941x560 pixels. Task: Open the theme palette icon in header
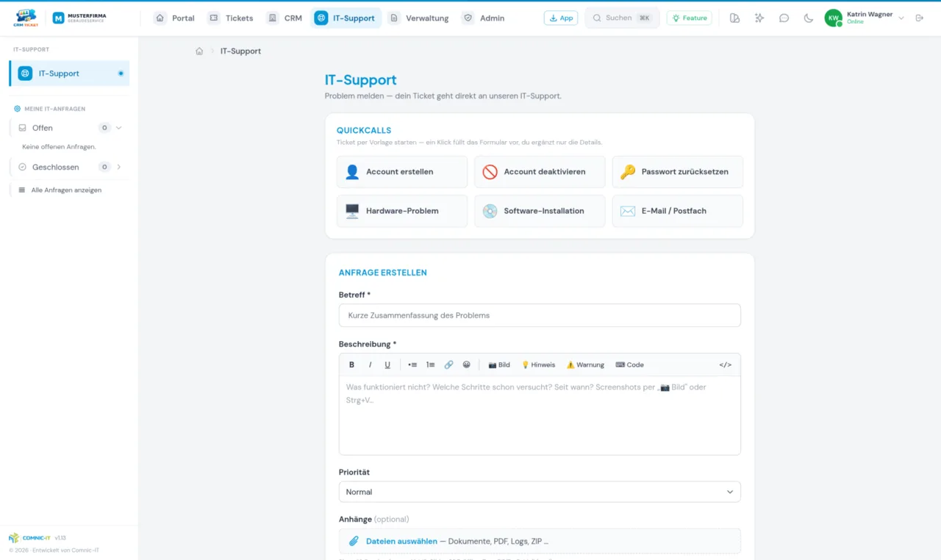[x=734, y=18]
